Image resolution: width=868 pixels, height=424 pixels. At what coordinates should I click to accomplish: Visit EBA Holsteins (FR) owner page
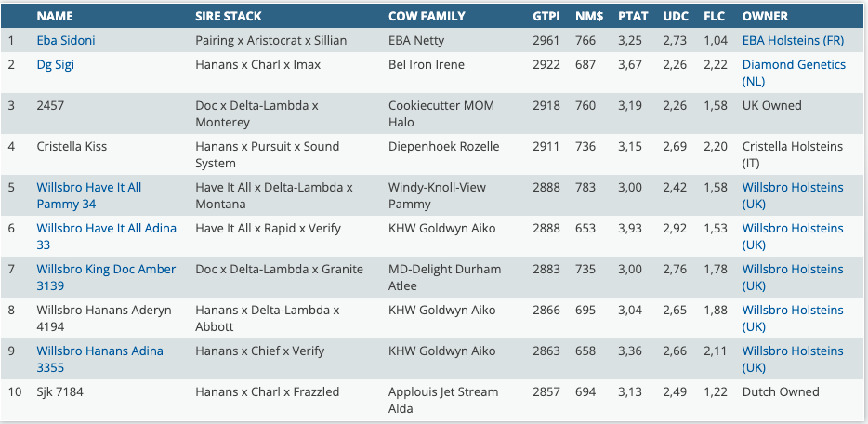pos(794,41)
